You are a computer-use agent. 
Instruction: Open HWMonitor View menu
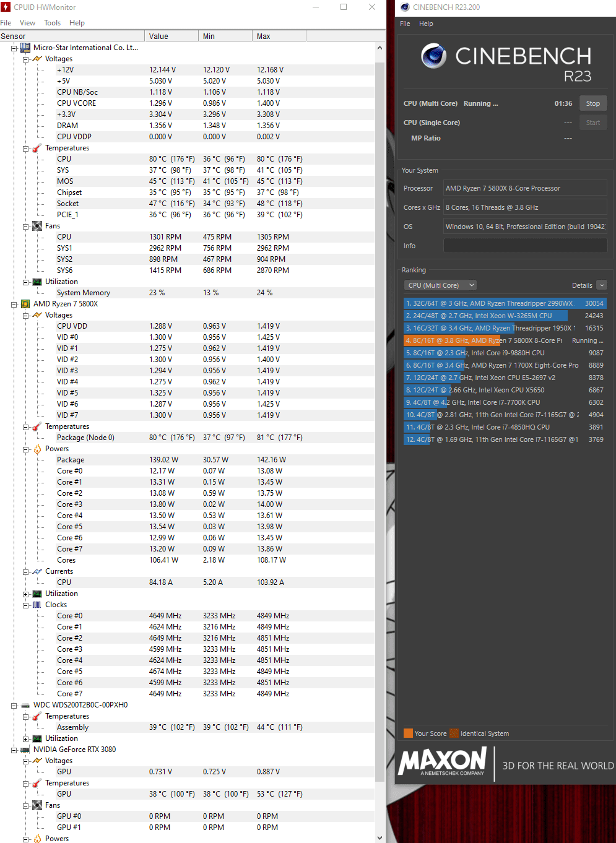tap(28, 23)
